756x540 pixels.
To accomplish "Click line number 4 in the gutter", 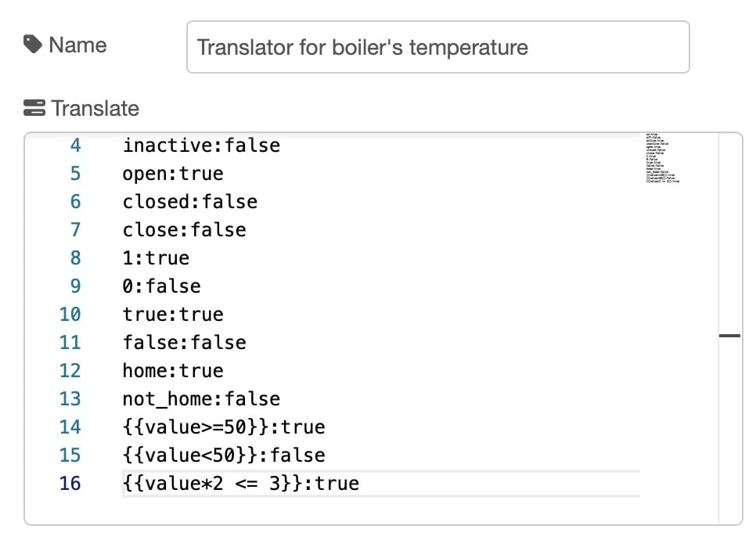I will tap(74, 145).
